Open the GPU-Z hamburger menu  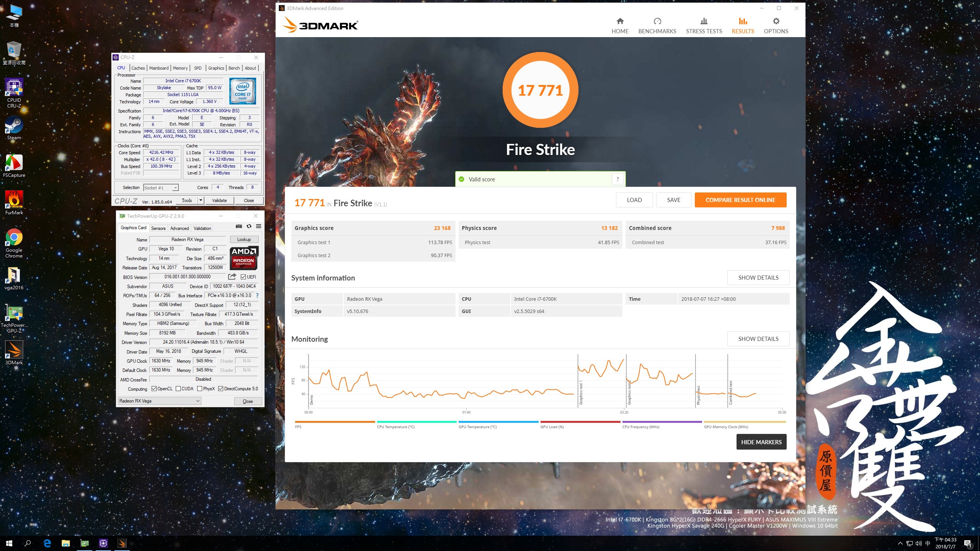[x=259, y=226]
